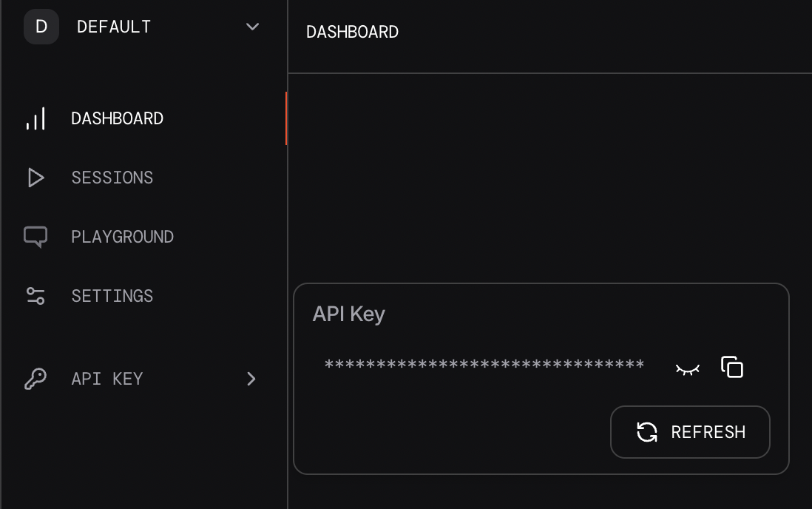Image resolution: width=812 pixels, height=509 pixels.
Task: Expand the API KEY section chevron
Action: (251, 379)
